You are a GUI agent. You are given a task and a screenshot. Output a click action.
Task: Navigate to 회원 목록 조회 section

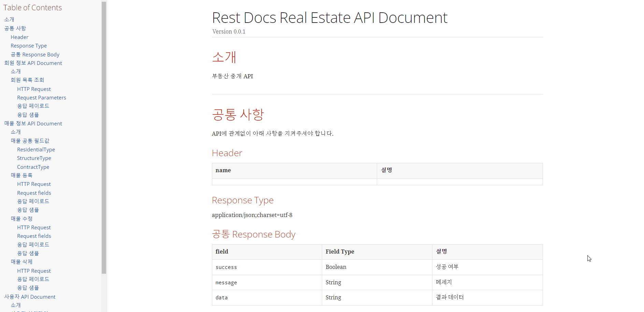point(27,80)
